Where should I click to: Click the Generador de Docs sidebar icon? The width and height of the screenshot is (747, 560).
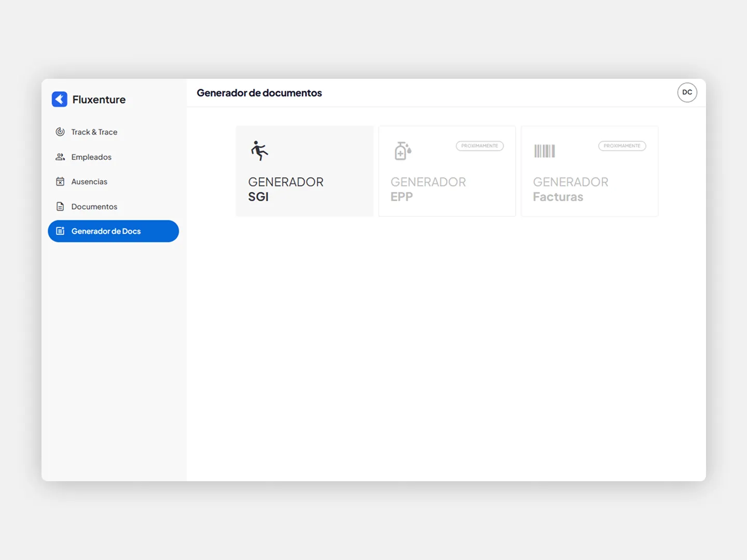[x=60, y=231]
